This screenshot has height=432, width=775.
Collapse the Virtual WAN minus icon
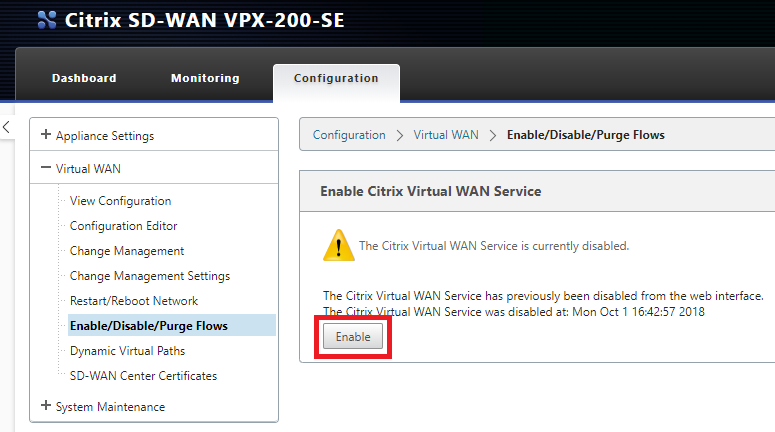tap(45, 168)
